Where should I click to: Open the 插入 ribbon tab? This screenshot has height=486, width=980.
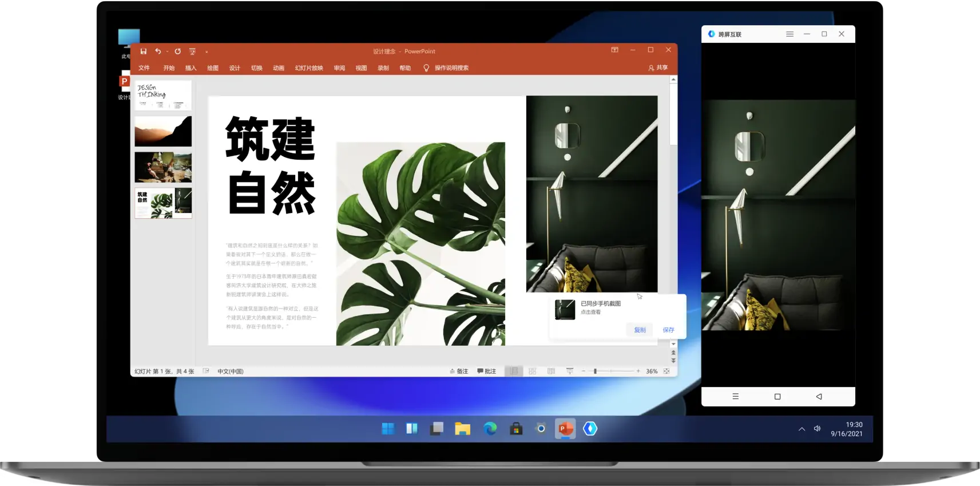[x=191, y=68]
